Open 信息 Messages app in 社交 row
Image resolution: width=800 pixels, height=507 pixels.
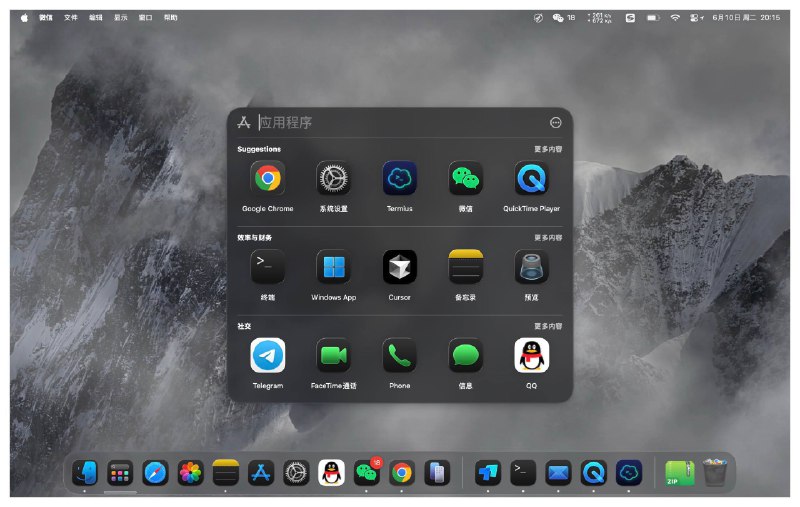[x=465, y=356]
